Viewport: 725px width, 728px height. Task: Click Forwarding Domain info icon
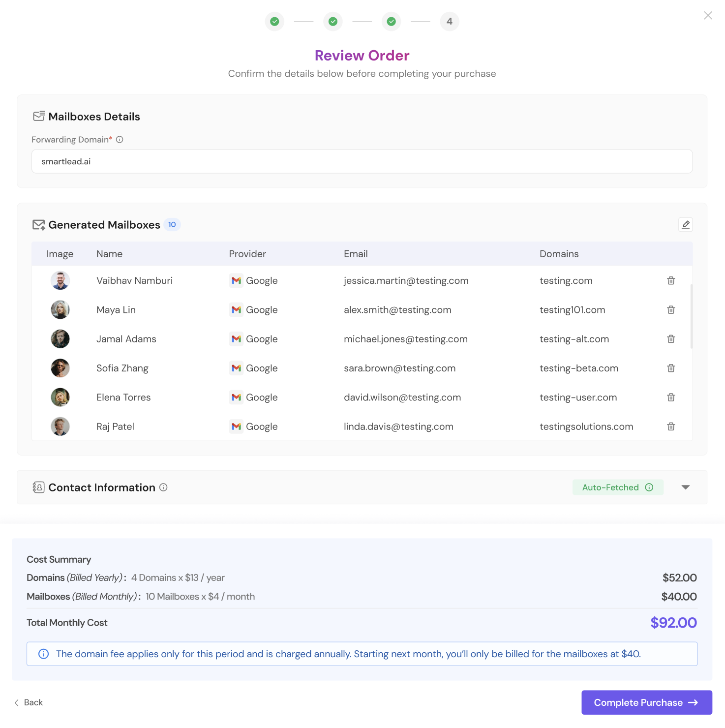tap(120, 140)
